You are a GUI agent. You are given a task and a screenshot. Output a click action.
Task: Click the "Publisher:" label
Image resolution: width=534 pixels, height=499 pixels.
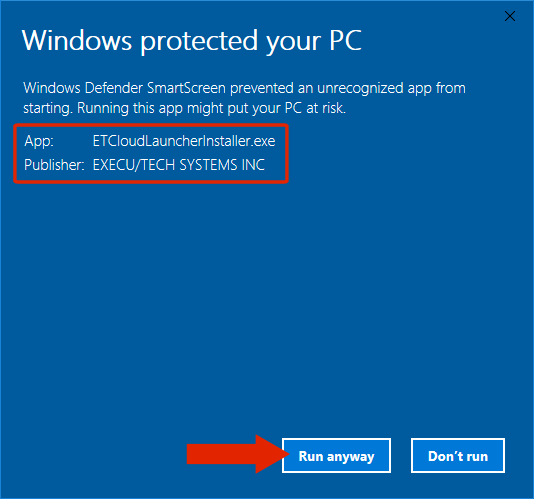point(54,165)
